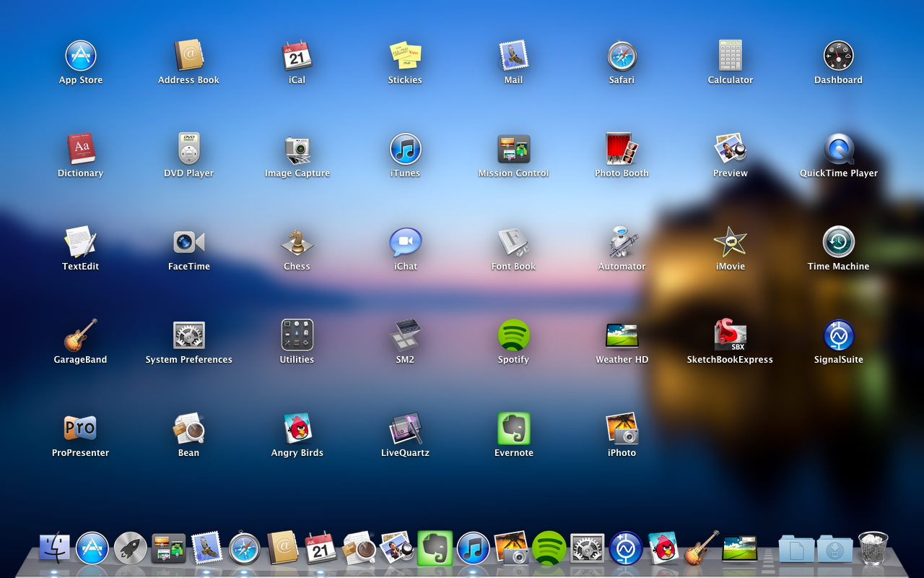Click the SignalSuite icon in the Dock
Viewport: 924px width, 578px height.
point(626,548)
